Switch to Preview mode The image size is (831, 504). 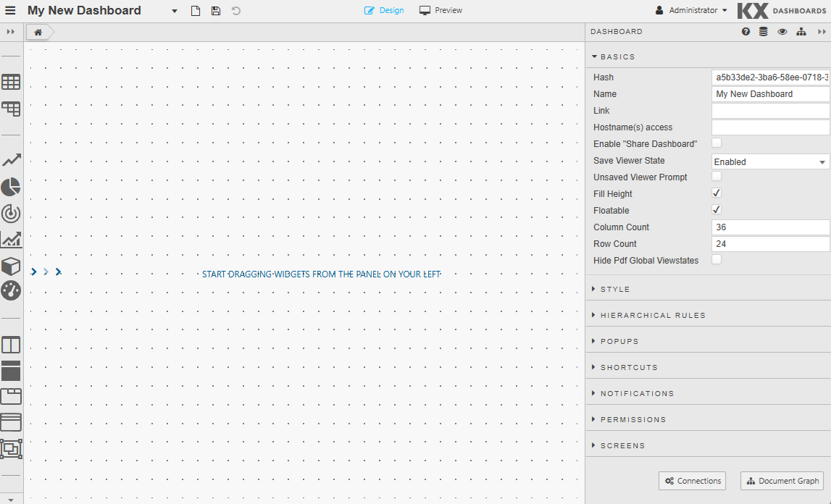(x=440, y=11)
